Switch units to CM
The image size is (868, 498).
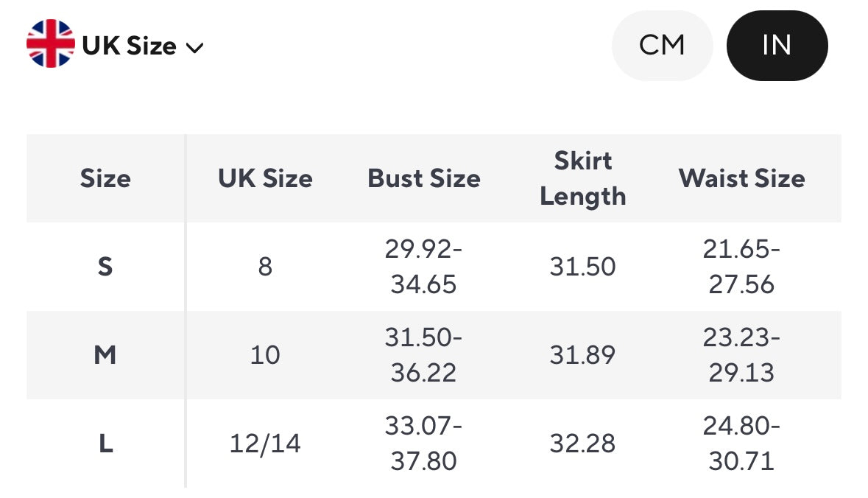tap(662, 46)
